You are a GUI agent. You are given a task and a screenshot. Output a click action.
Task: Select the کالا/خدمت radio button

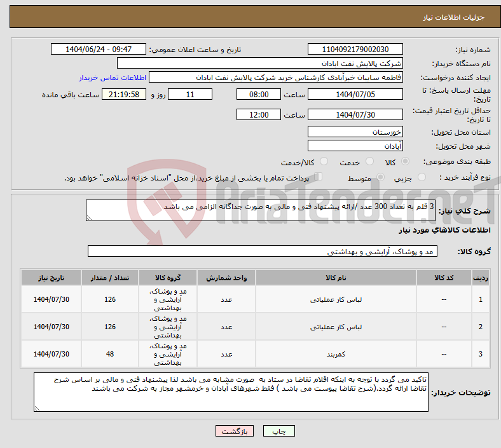[x=324, y=161]
